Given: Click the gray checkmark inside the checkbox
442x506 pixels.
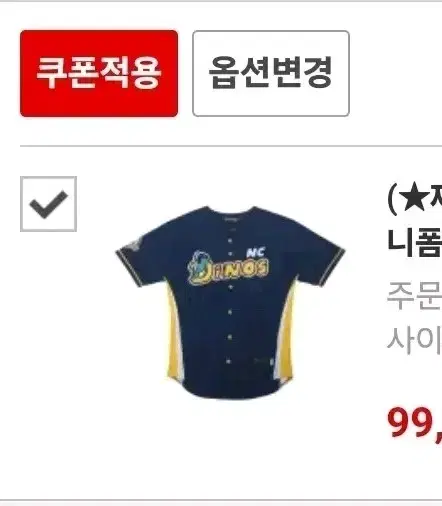Looking at the screenshot, I should (49, 204).
